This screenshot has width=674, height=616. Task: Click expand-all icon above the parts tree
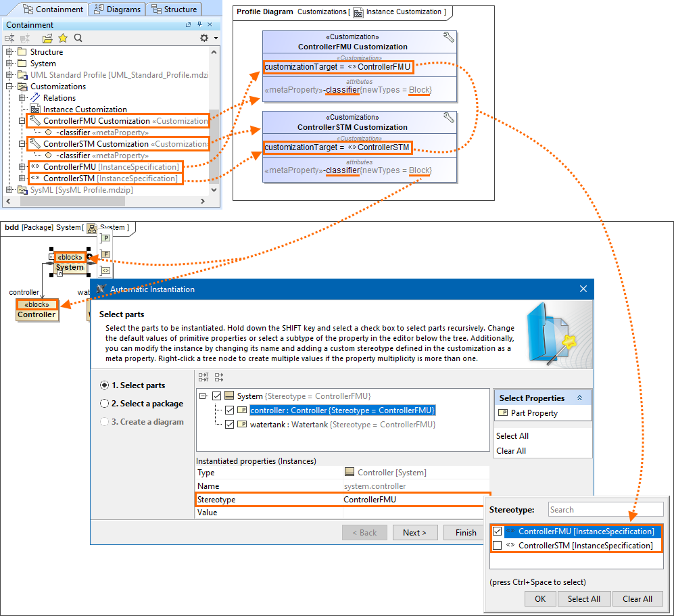(203, 377)
